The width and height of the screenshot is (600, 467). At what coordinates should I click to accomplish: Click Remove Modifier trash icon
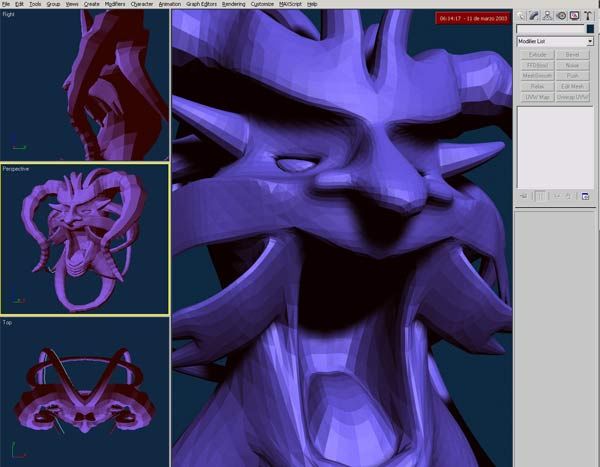568,196
